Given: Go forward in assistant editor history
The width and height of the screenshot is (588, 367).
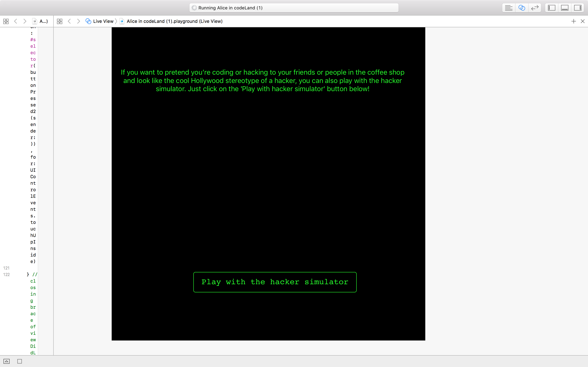Looking at the screenshot, I should pyautogui.click(x=78, y=21).
